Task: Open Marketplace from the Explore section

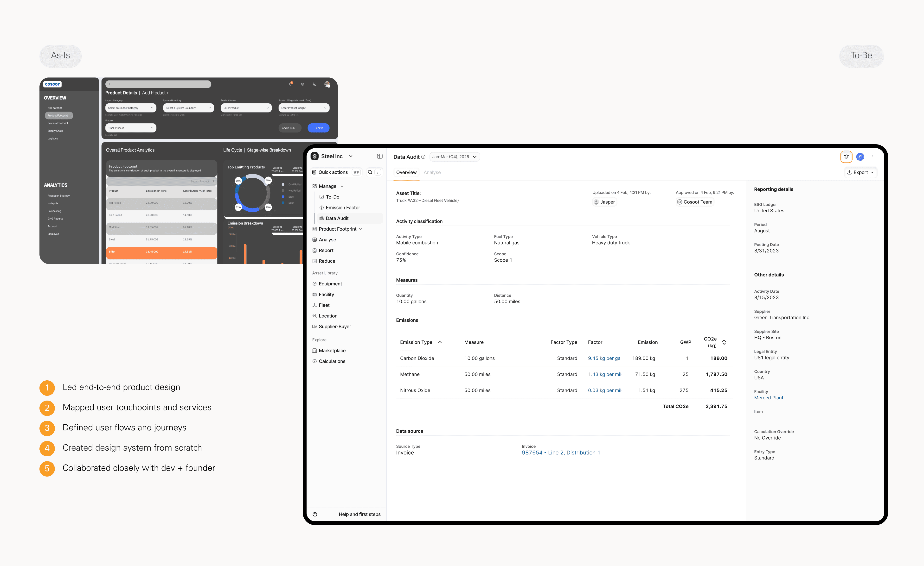Action: tap(332, 351)
